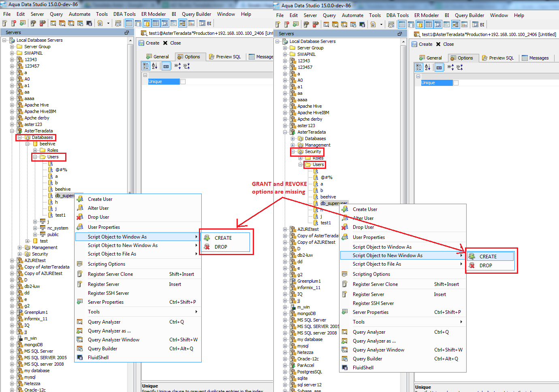Switch to Preview SQL tab in left window
Image resolution: width=559 pixels, height=392 pixels.
click(x=225, y=57)
